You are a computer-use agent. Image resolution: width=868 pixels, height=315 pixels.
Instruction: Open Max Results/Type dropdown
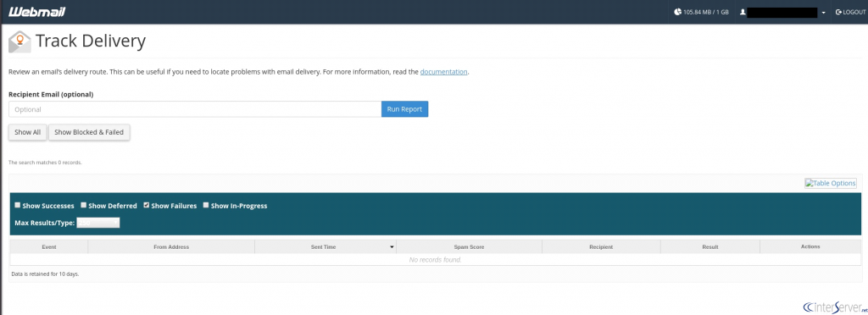[98, 223]
